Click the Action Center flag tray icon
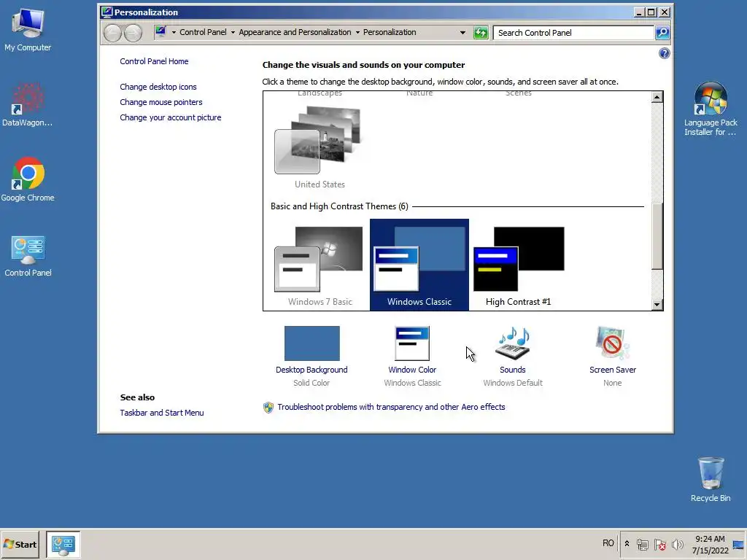 (659, 544)
